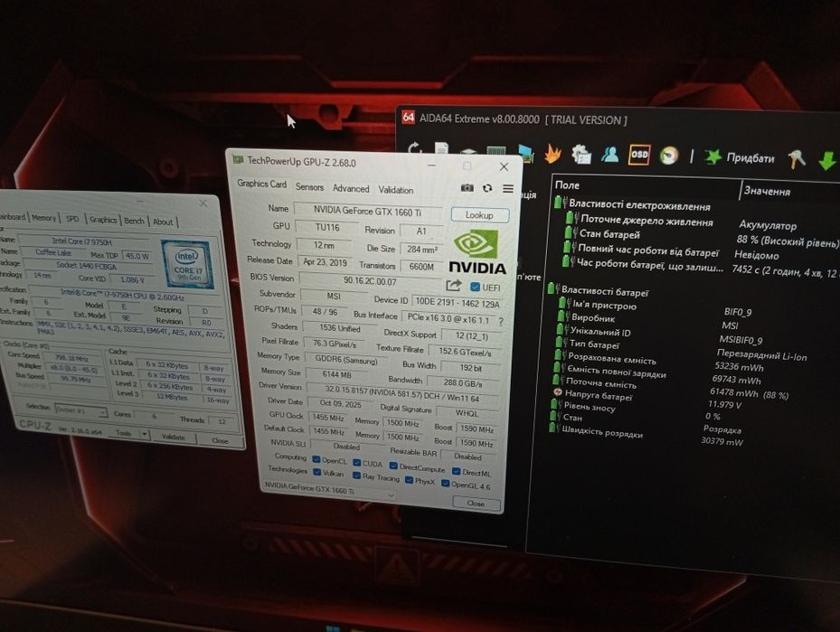Image resolution: width=840 pixels, height=632 pixels.
Task: Click the Поле column header in AIDA64
Action: (567, 184)
